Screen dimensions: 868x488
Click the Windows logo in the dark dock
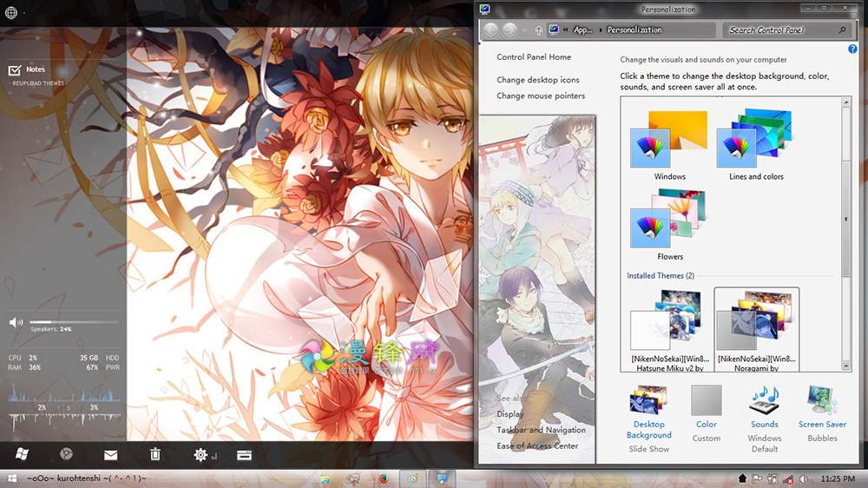coord(23,454)
